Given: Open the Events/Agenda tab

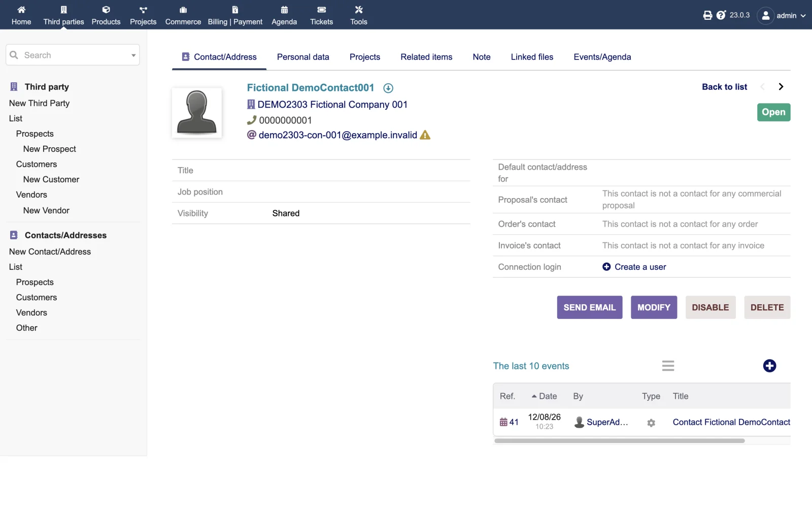Looking at the screenshot, I should point(602,57).
